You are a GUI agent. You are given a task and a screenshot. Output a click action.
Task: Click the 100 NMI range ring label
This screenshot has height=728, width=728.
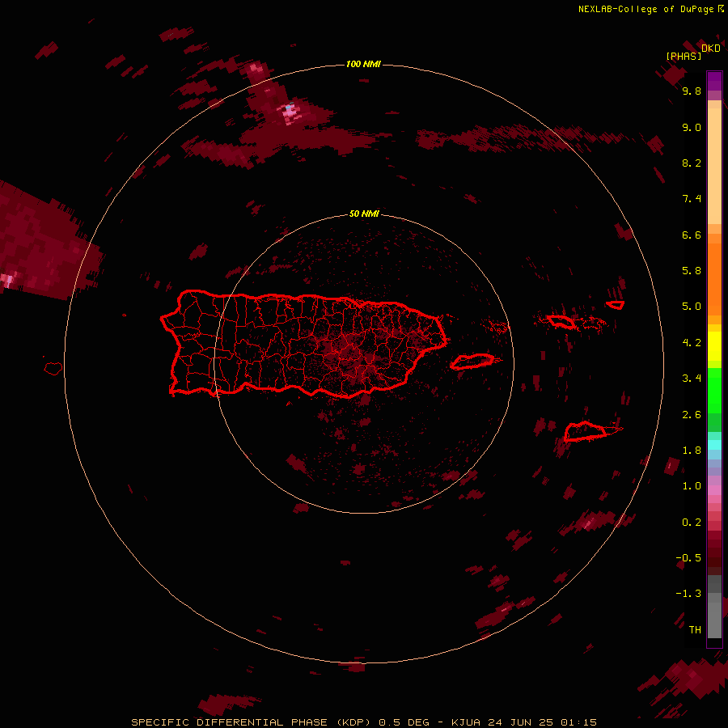pos(363,64)
